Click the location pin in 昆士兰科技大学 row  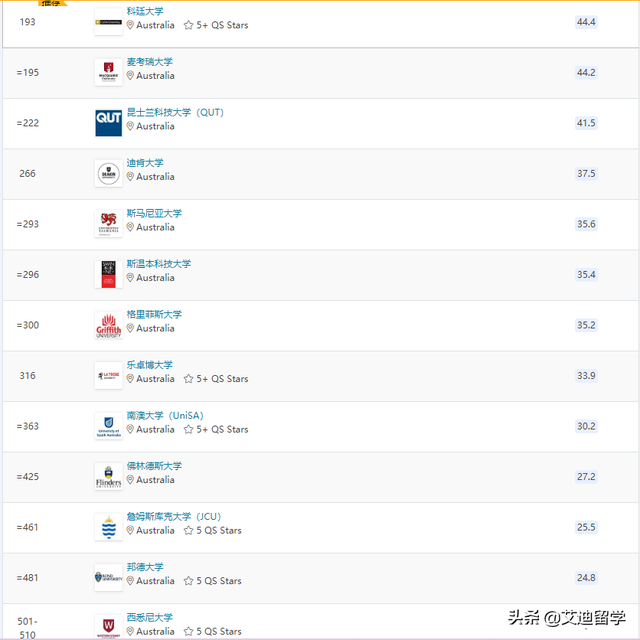[130, 126]
